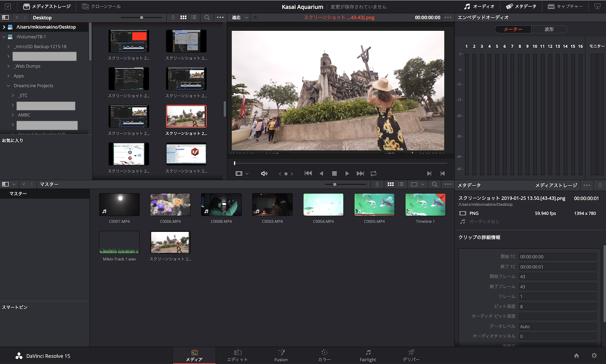The width and height of the screenshot is (606, 364).
Task: Switch media pool to list view
Action: [x=401, y=184]
